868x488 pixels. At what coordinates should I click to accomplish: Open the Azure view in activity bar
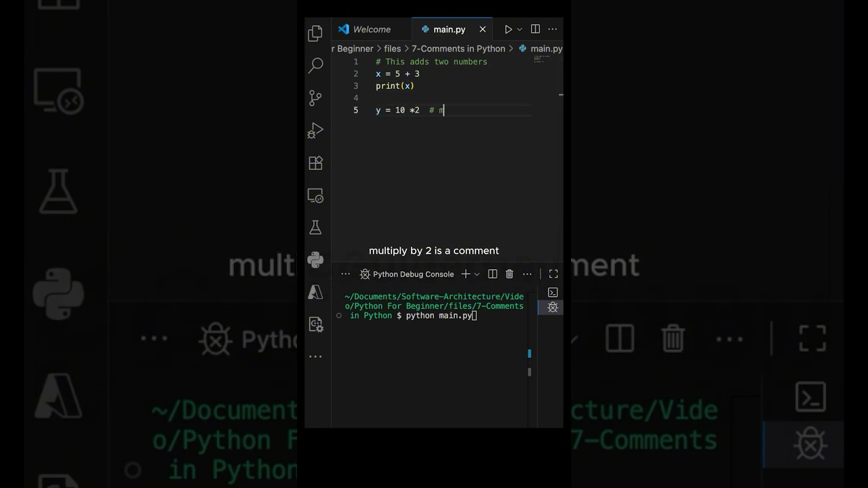(315, 292)
